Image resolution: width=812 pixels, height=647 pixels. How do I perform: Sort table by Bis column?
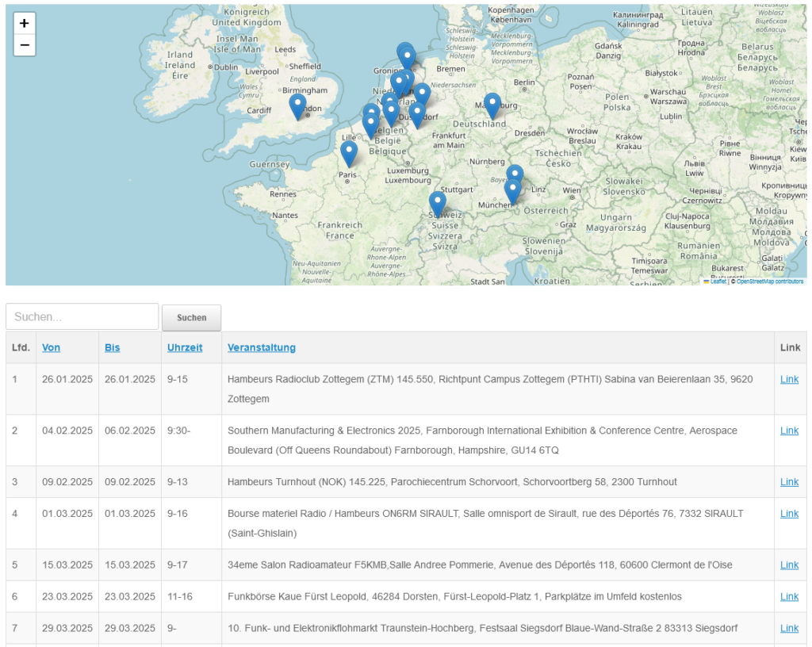tap(113, 347)
